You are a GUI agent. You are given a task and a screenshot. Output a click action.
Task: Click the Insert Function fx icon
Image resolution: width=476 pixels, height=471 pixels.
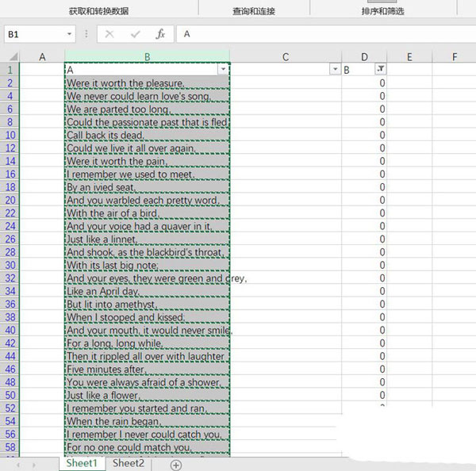[x=159, y=34]
